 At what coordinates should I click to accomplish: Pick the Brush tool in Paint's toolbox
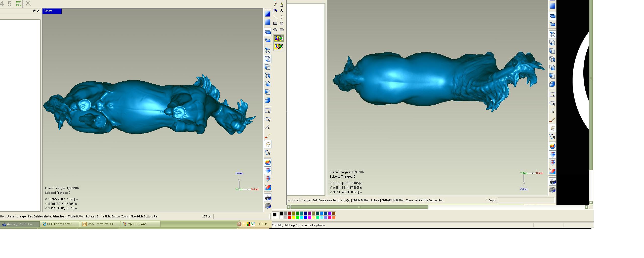(281, 4)
